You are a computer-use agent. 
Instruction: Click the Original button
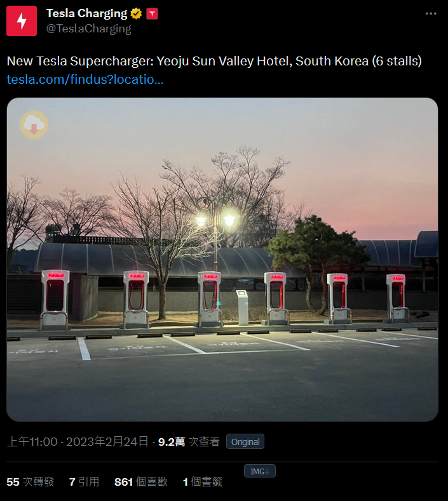click(x=245, y=441)
